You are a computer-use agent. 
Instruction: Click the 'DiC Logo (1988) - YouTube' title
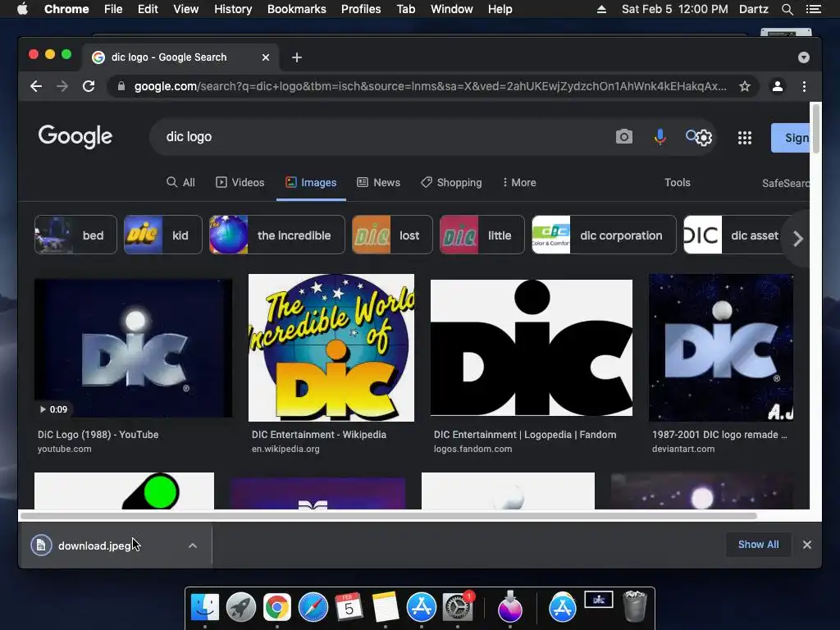pos(98,435)
